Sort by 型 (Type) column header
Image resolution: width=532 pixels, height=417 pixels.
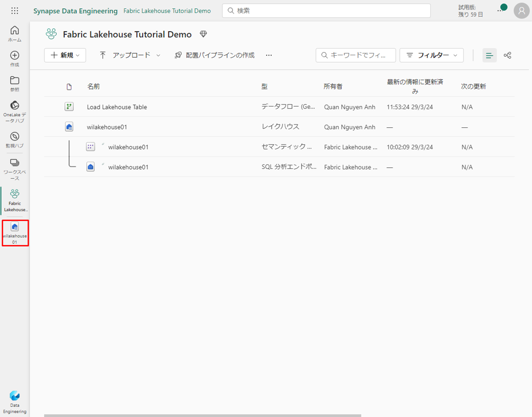[264, 86]
